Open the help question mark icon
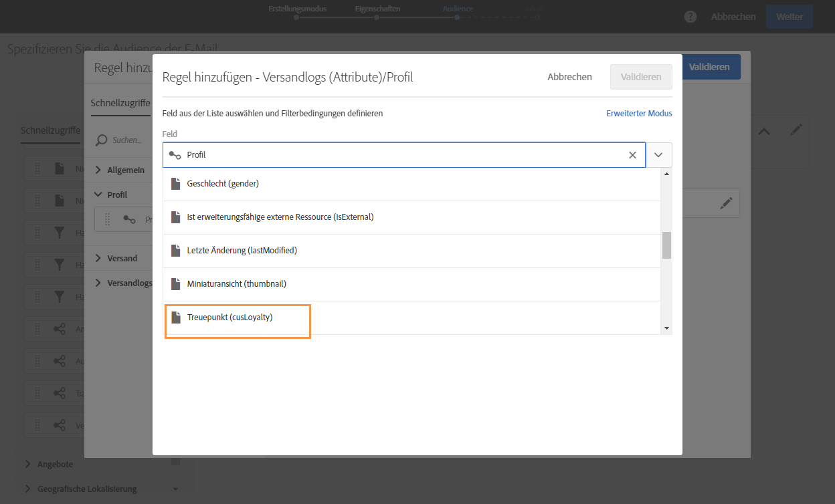835x504 pixels. click(x=690, y=17)
